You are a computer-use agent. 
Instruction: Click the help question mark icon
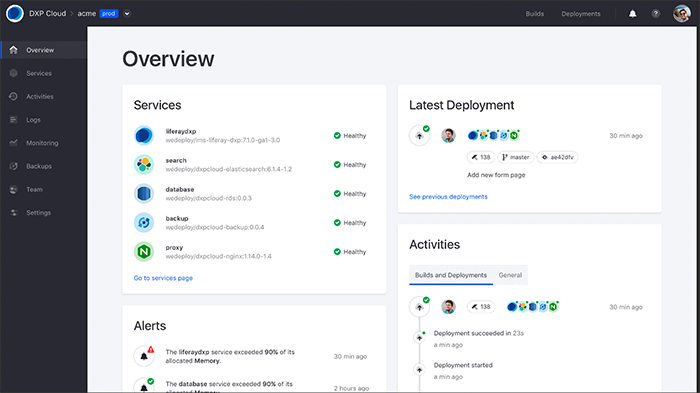655,14
